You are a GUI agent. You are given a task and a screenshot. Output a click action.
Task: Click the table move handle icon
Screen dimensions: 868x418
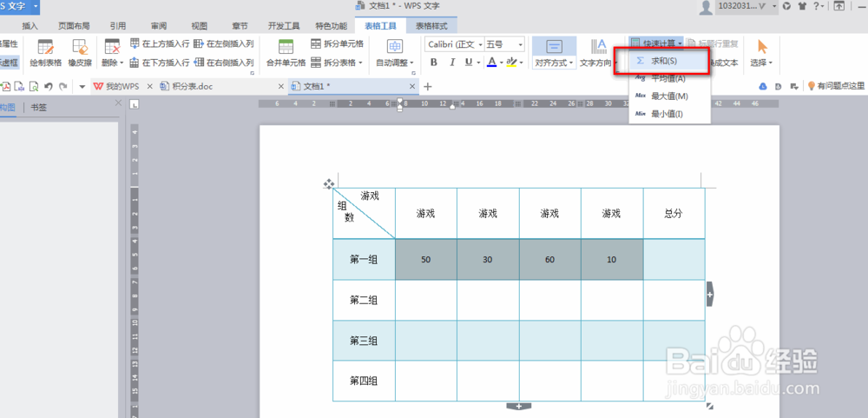(x=328, y=183)
